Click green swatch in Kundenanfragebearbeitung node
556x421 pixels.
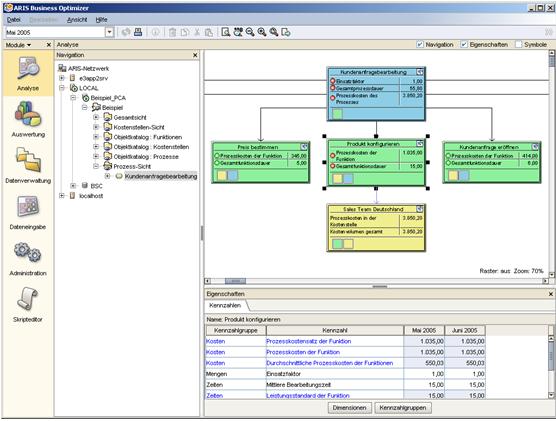(338, 114)
